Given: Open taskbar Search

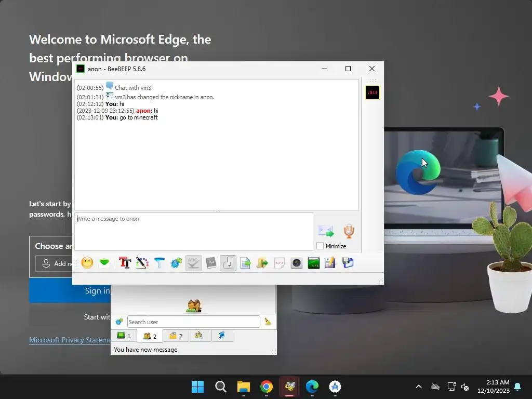Looking at the screenshot, I should (220, 387).
